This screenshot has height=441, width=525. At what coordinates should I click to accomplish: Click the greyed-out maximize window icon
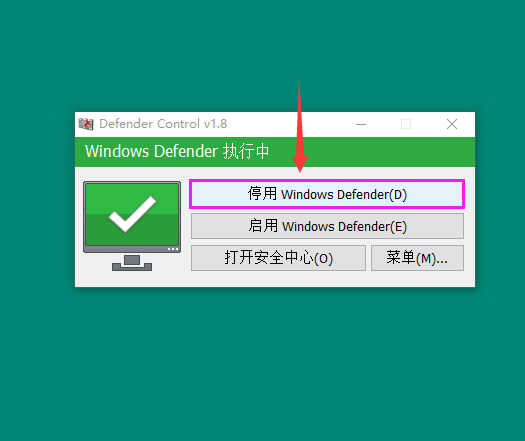406,124
